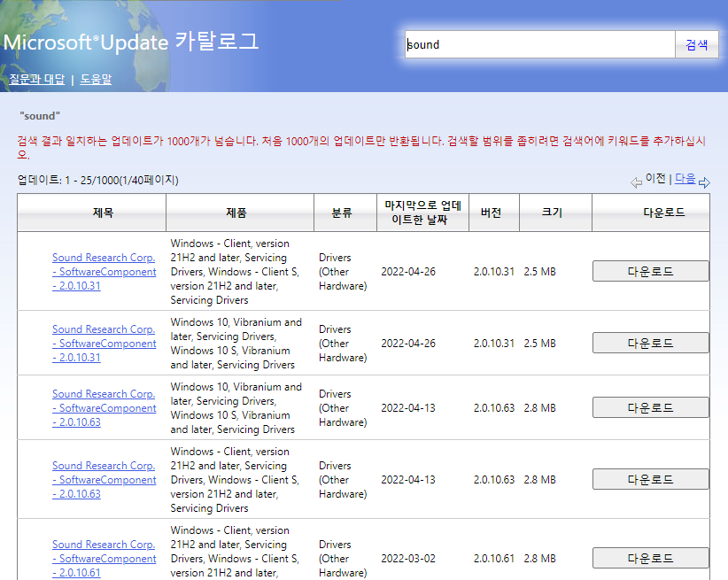Download the first Sound Research 2.0.10.31 update

[x=650, y=271]
